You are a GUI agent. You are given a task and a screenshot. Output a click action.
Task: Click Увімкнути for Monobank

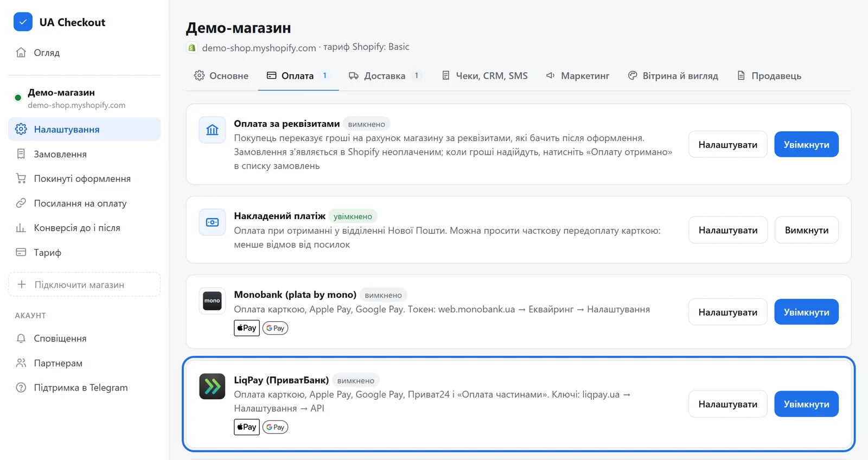click(806, 312)
